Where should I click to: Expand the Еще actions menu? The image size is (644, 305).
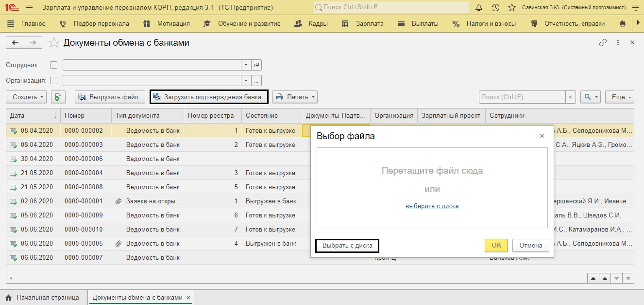click(619, 97)
